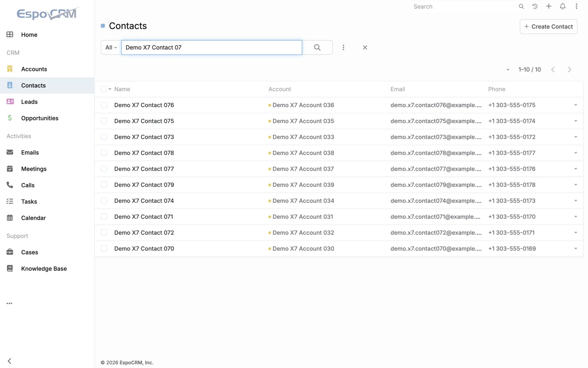Click the quick create plus icon
Image resolution: width=588 pixels, height=368 pixels.
[x=549, y=6]
